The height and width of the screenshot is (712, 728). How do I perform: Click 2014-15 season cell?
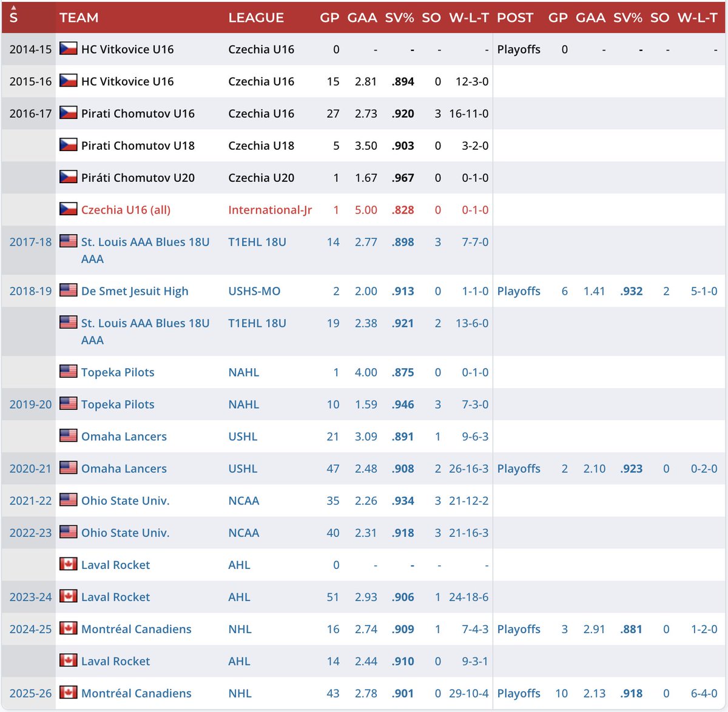pyautogui.click(x=30, y=49)
